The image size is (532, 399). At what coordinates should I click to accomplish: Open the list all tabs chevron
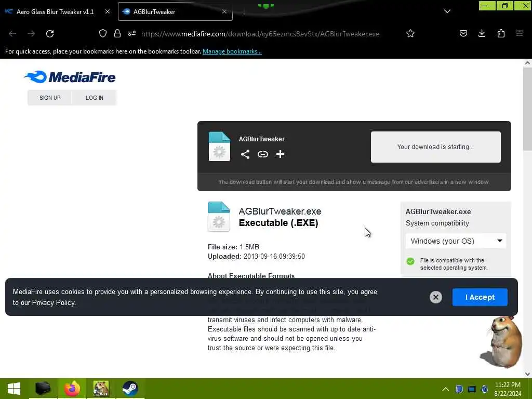tap(447, 11)
